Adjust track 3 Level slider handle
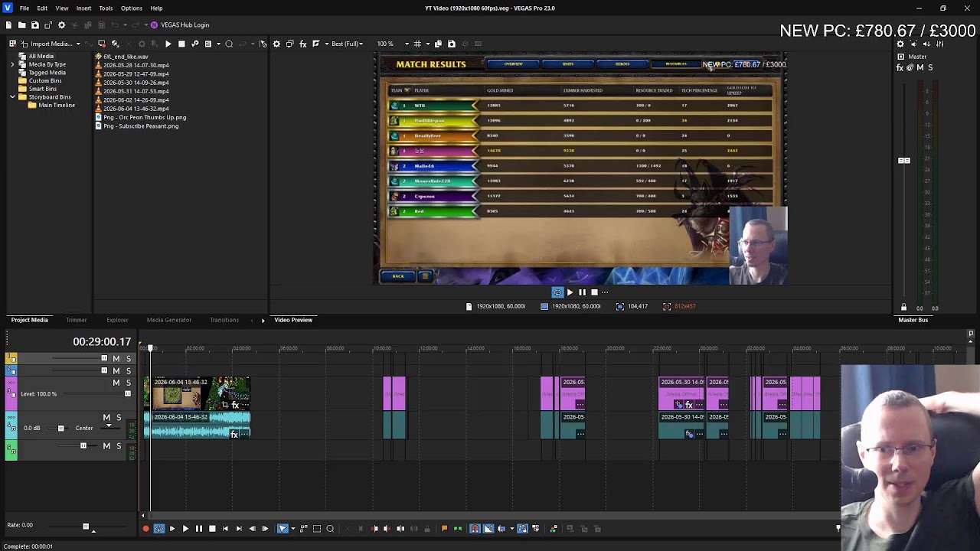980x551 pixels. tap(128, 394)
